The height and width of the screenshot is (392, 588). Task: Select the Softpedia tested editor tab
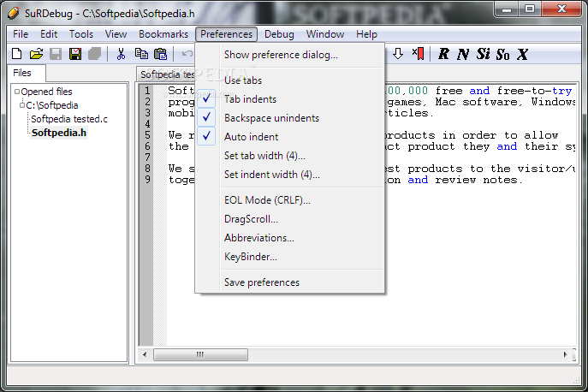point(167,74)
